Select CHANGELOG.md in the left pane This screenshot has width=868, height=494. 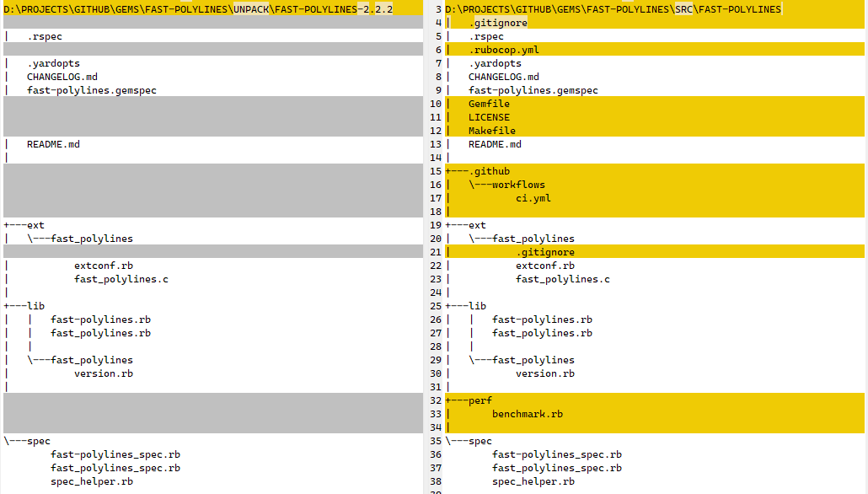(x=62, y=77)
